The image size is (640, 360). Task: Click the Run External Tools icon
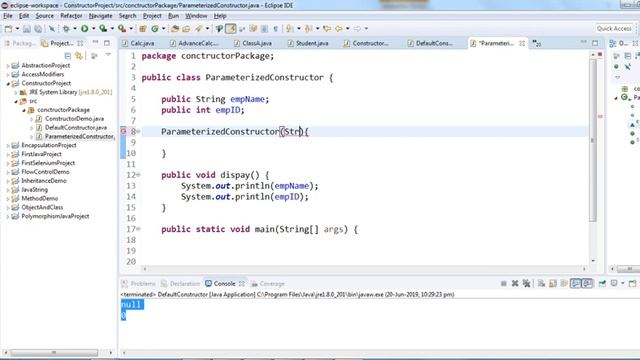coord(122,29)
